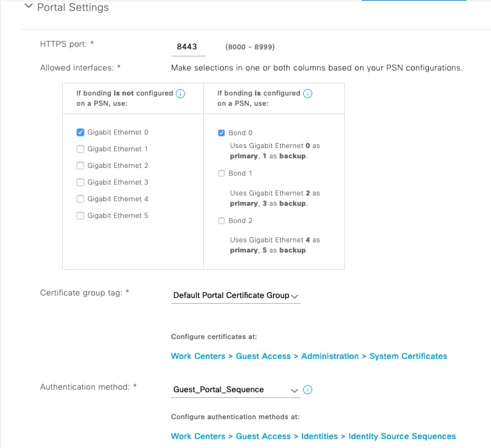
Task: Click the HTTPS port input field
Action: 187,47
